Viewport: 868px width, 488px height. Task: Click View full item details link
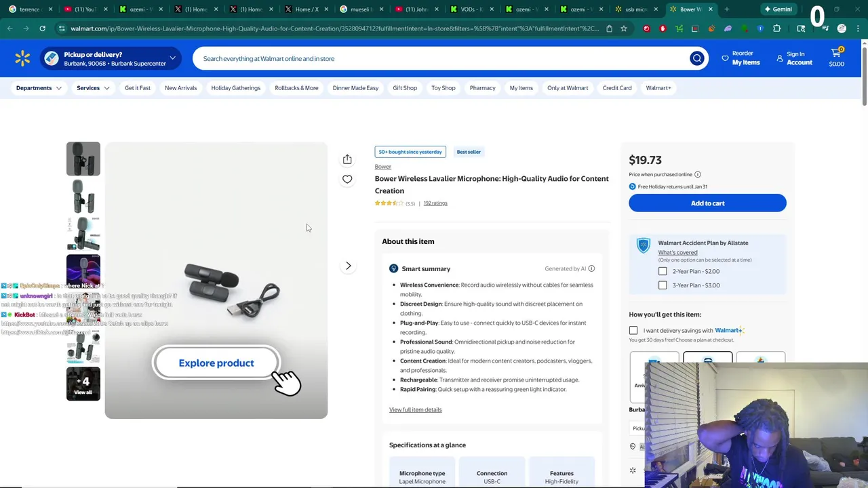coord(415,410)
